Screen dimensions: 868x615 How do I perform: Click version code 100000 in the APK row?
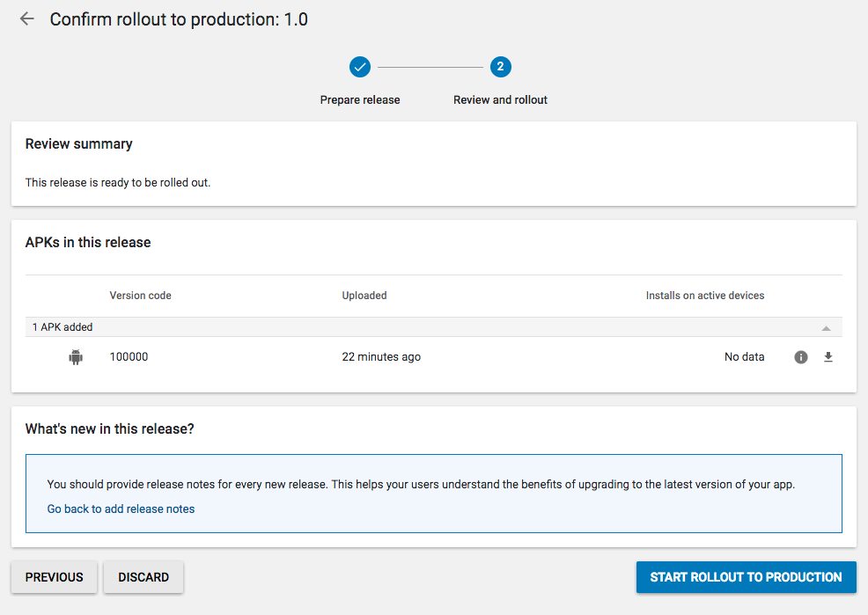point(129,357)
